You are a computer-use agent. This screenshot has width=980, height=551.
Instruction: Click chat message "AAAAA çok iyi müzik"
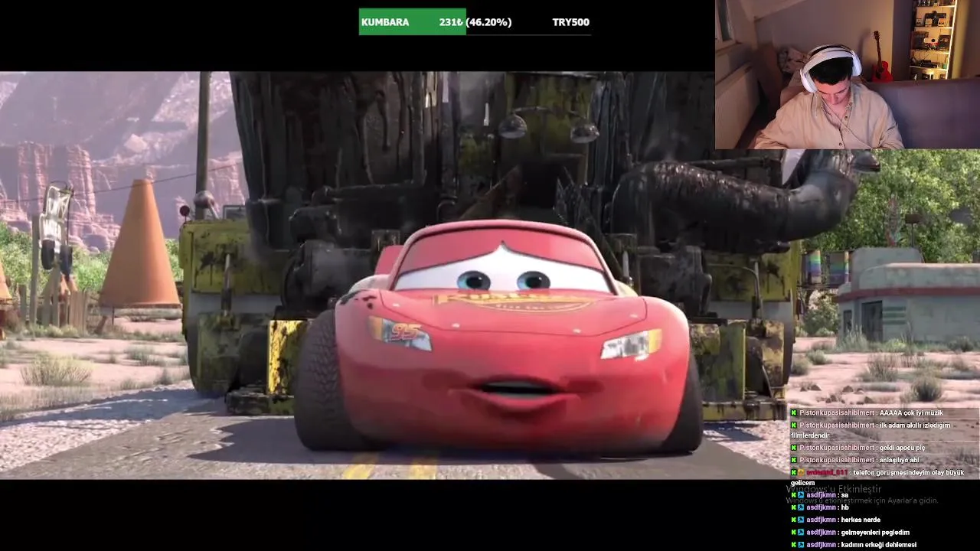click(911, 413)
